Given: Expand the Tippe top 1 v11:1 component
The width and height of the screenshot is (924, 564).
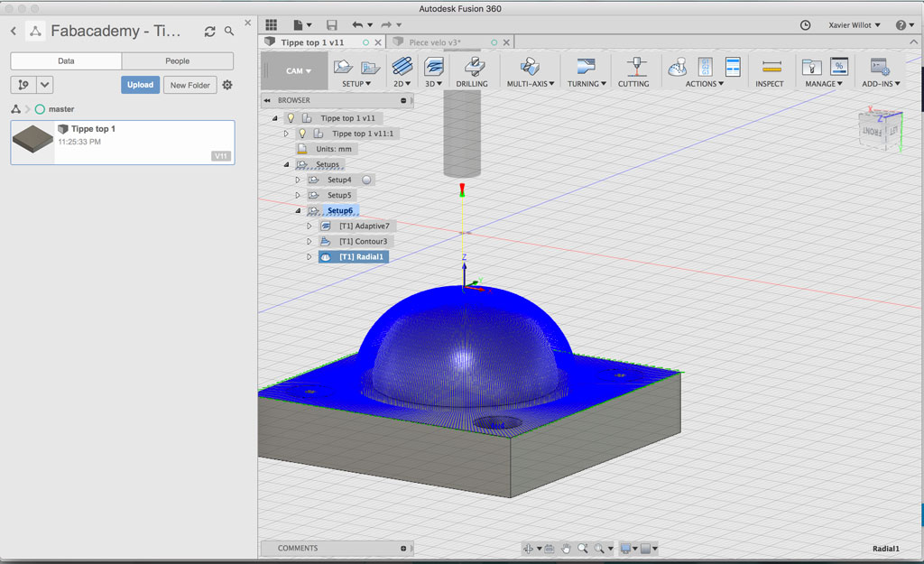Looking at the screenshot, I should click(286, 134).
